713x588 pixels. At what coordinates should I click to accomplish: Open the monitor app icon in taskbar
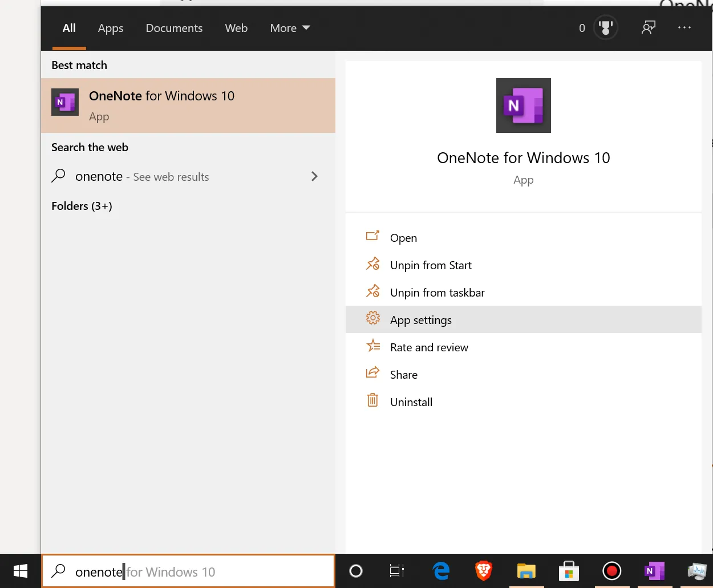pyautogui.click(x=697, y=571)
